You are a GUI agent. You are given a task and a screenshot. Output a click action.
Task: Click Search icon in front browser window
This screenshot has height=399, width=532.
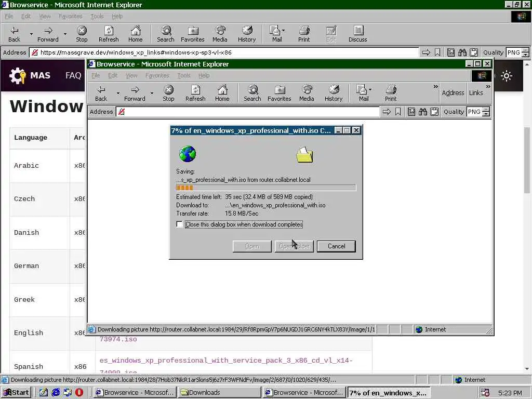(x=252, y=94)
